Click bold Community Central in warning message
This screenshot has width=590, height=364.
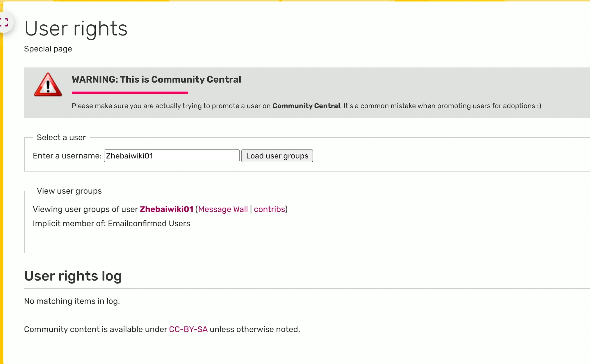point(306,106)
